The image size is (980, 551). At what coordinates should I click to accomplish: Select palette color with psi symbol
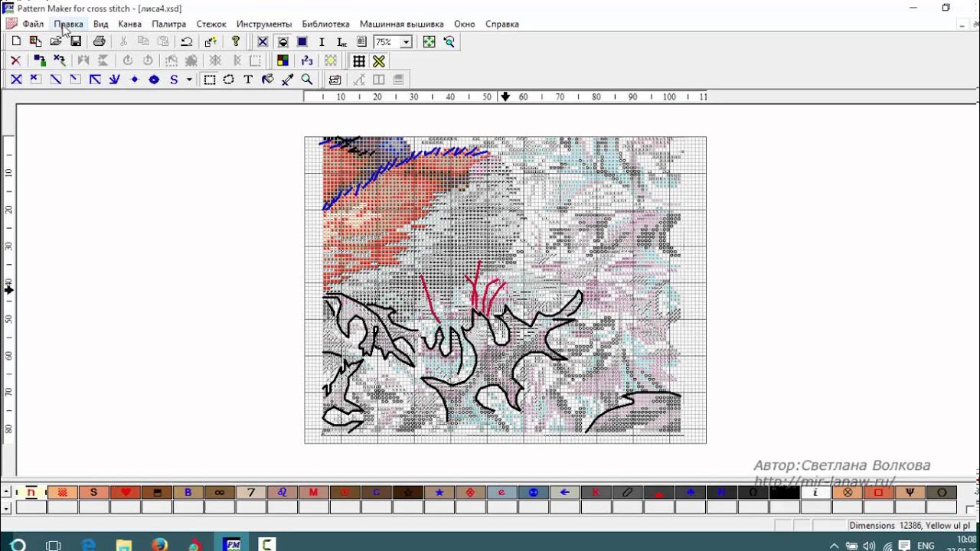tap(910, 492)
